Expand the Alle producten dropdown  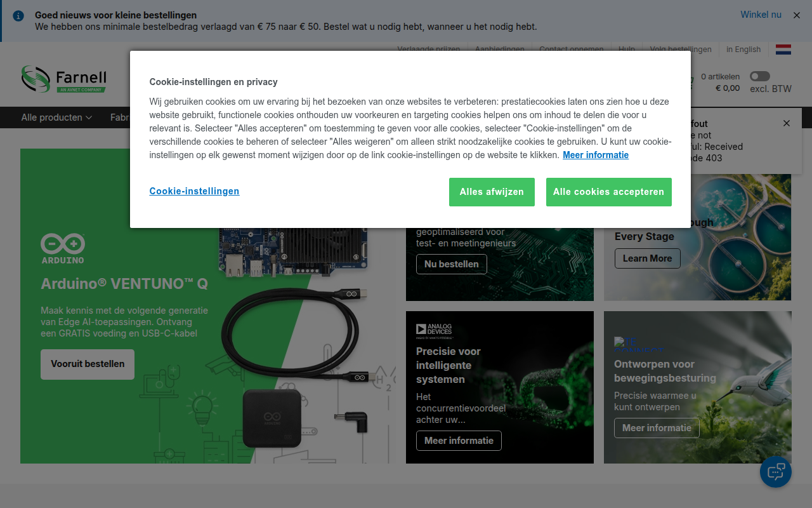coord(56,117)
